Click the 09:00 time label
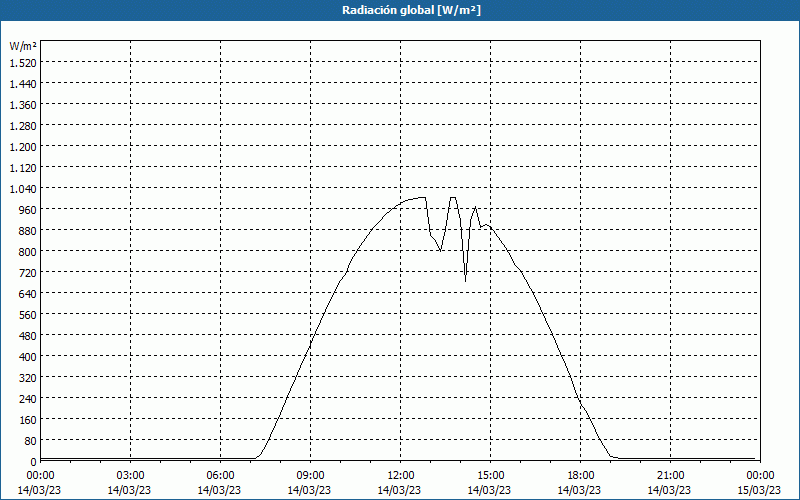This screenshot has height=500, width=800. (x=310, y=476)
